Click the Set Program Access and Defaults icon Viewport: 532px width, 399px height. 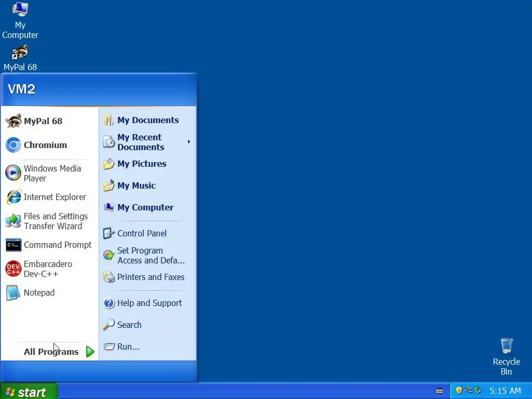point(109,255)
